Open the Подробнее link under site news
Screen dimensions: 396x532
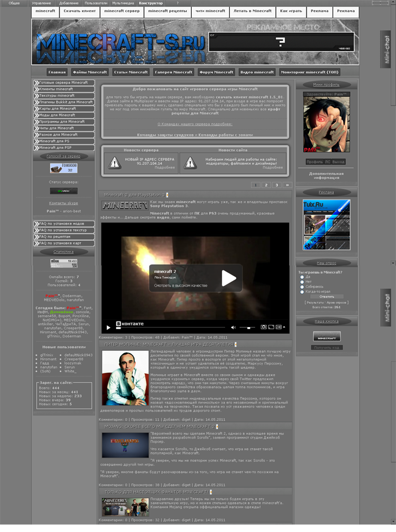pos(273,168)
